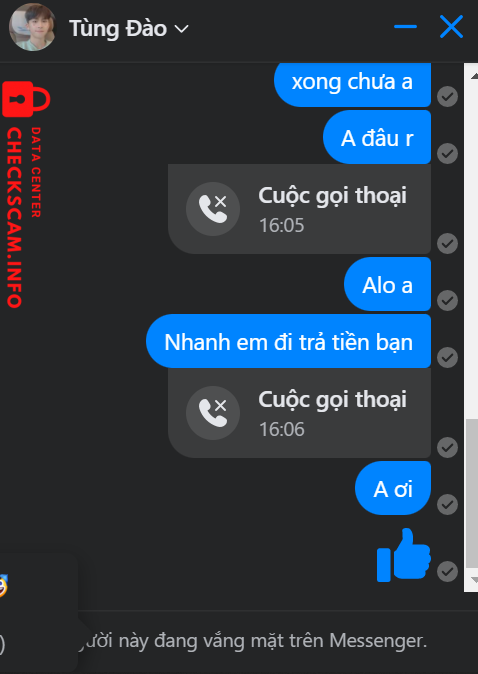The height and width of the screenshot is (674, 478).
Task: Click delivered checkmark beside 'xong chưa a'
Action: (x=447, y=96)
